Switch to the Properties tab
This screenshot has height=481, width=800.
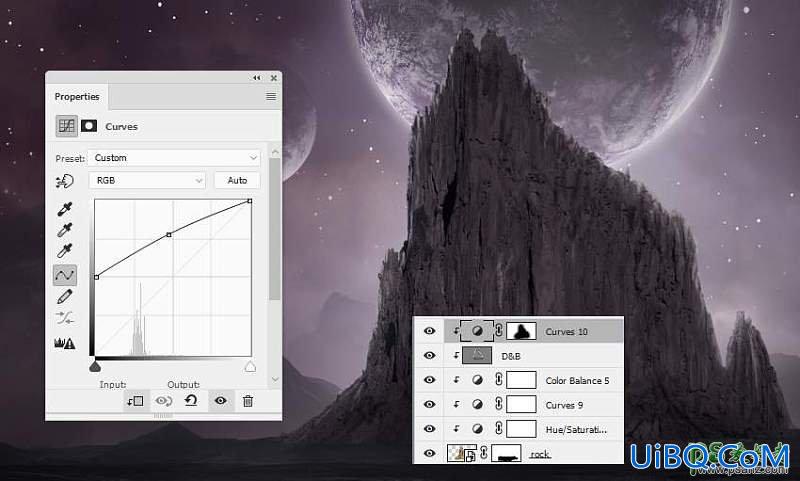pyautogui.click(x=77, y=96)
